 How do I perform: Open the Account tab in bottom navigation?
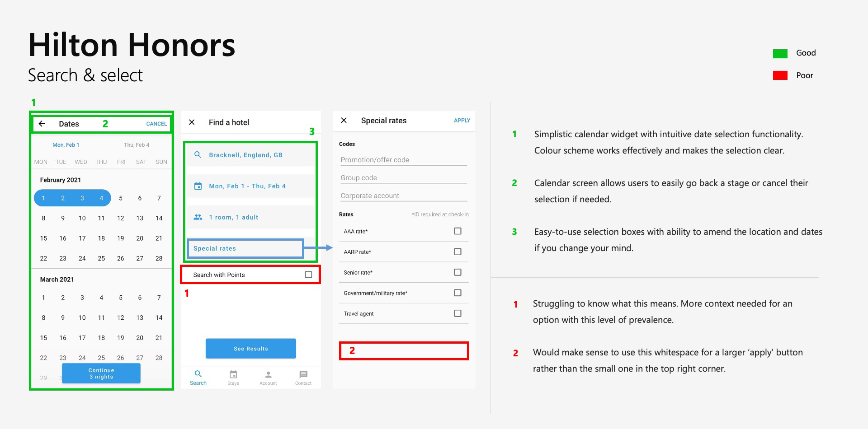(x=268, y=378)
